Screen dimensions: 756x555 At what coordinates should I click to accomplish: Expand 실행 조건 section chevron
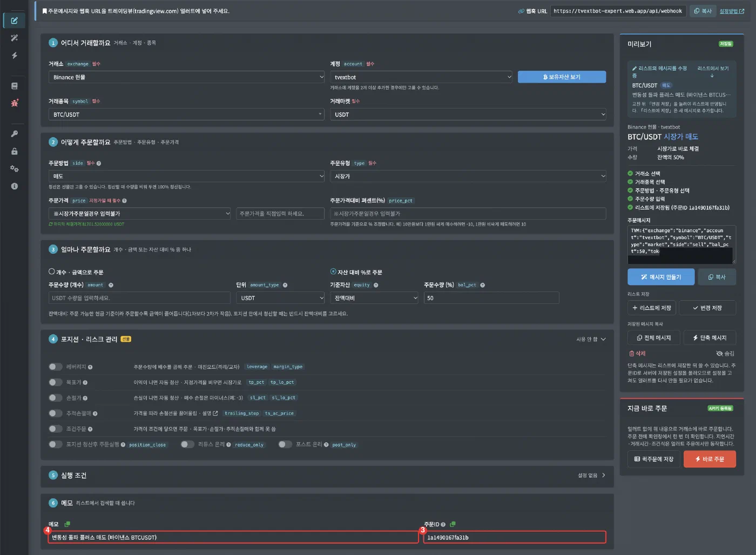pos(603,476)
